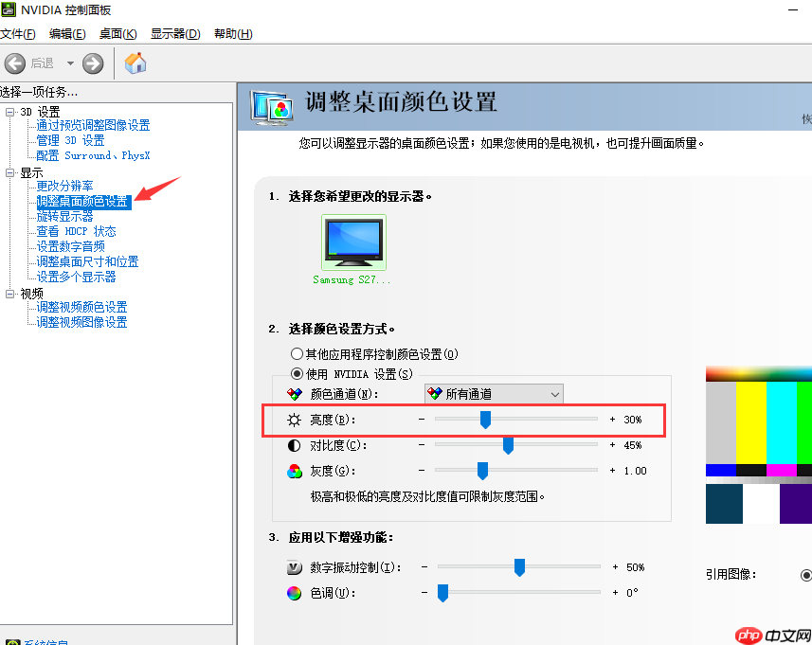Click the Samsung S27 monitor thumbnail
This screenshot has width=812, height=645.
352,242
